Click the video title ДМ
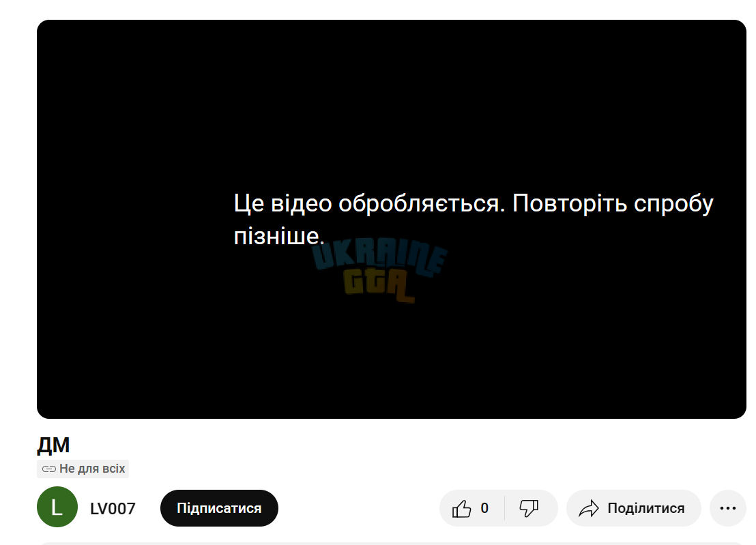 pos(53,445)
